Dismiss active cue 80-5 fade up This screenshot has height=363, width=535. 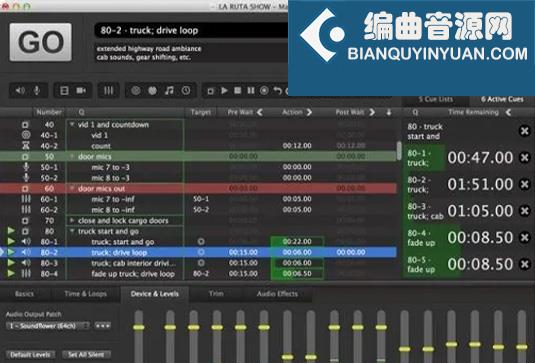click(x=524, y=264)
